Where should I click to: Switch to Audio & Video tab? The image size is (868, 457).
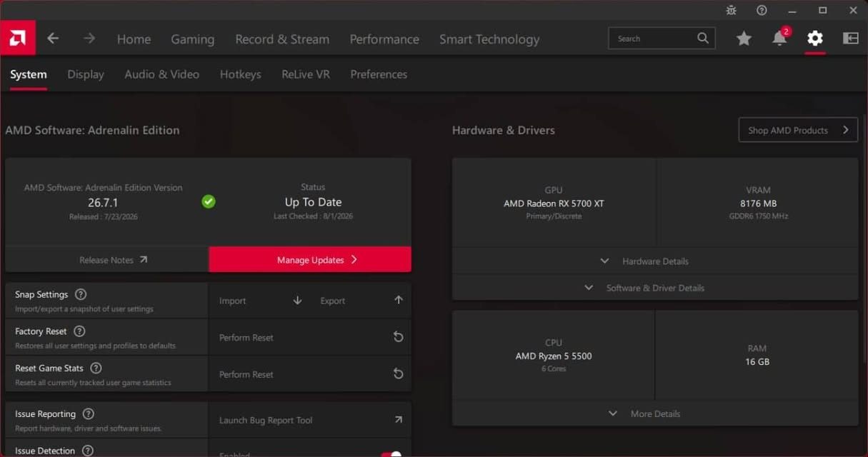161,74
